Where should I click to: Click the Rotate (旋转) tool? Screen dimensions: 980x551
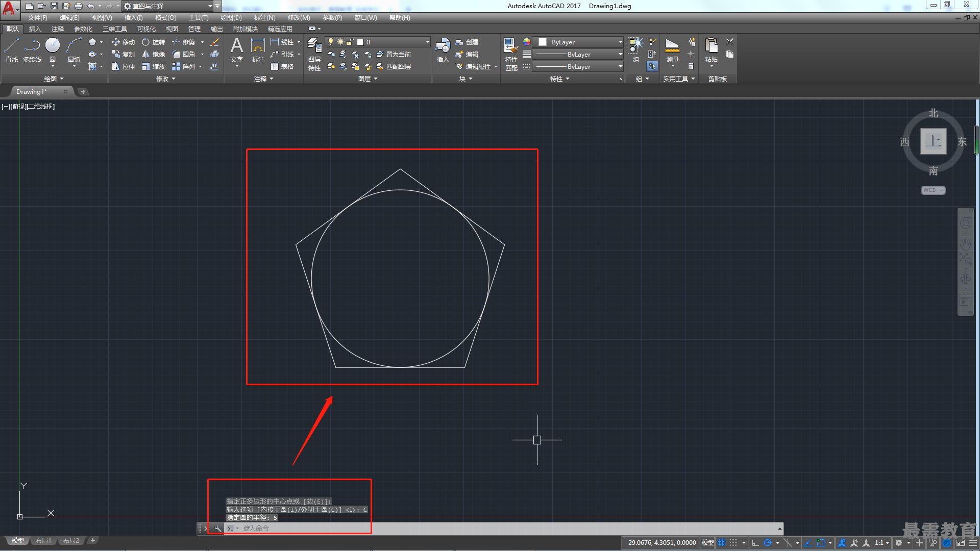tap(153, 42)
